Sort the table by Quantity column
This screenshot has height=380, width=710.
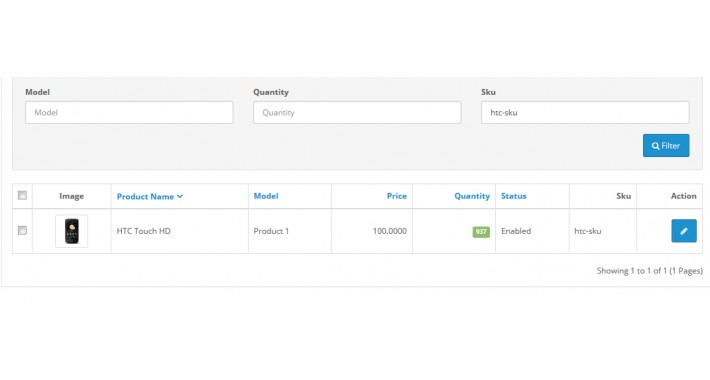[x=472, y=196]
